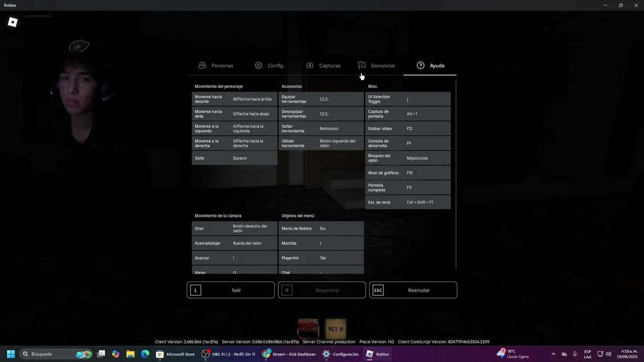644x362 pixels.
Task: Click the Girar camera row
Action: 234,228
